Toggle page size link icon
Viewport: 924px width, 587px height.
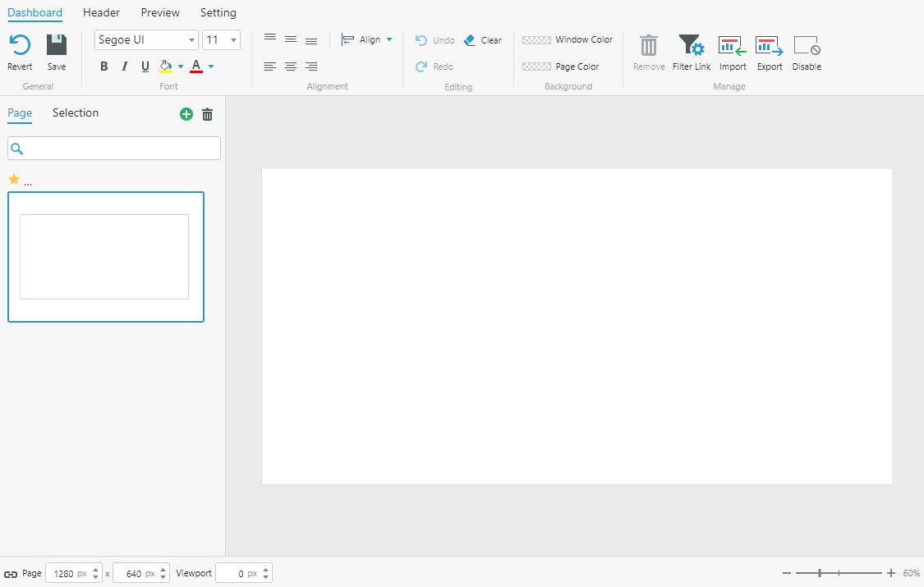11,574
